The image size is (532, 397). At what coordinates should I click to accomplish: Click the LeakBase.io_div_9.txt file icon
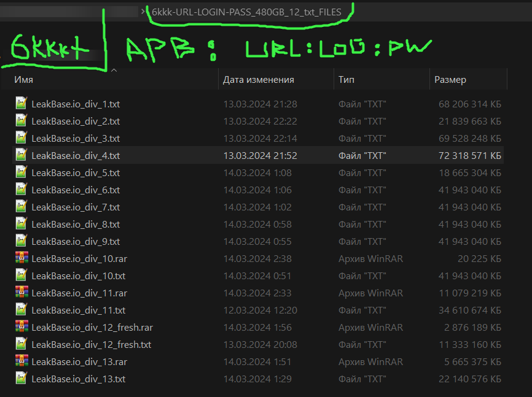point(21,241)
